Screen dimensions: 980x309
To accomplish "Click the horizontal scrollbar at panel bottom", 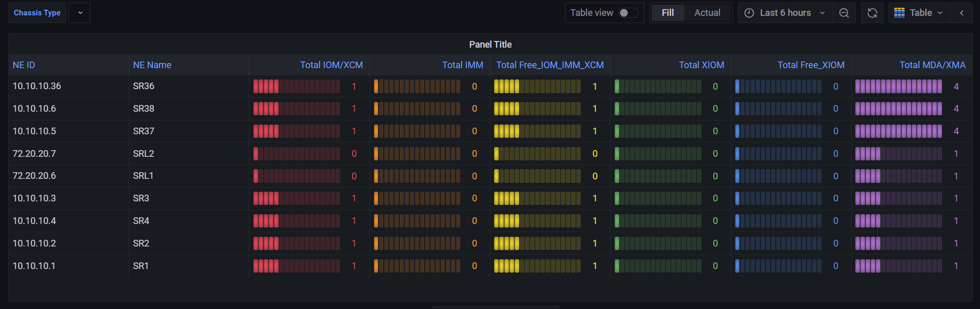I will 495,307.
